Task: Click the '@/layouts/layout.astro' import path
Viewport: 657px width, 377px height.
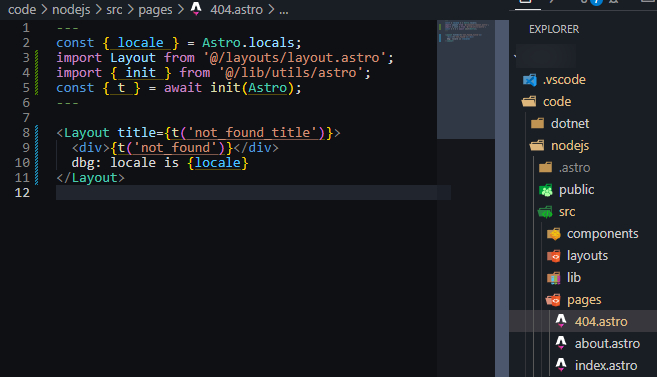Action: point(295,58)
